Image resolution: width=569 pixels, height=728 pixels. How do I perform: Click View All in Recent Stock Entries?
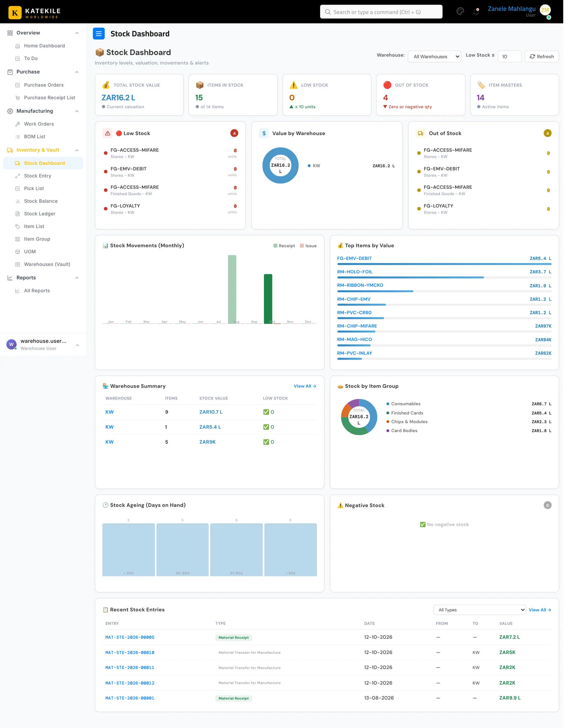coord(540,610)
